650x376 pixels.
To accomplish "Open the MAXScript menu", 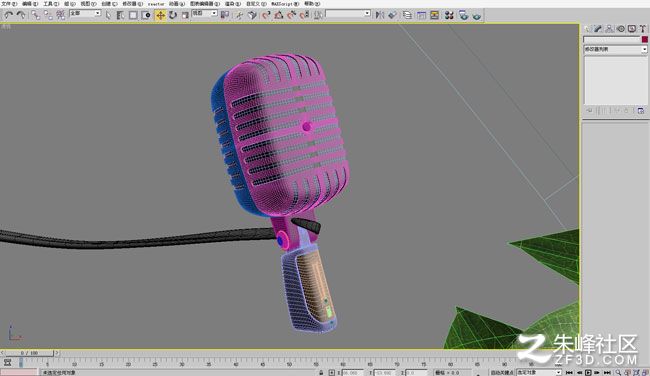I will click(285, 3).
